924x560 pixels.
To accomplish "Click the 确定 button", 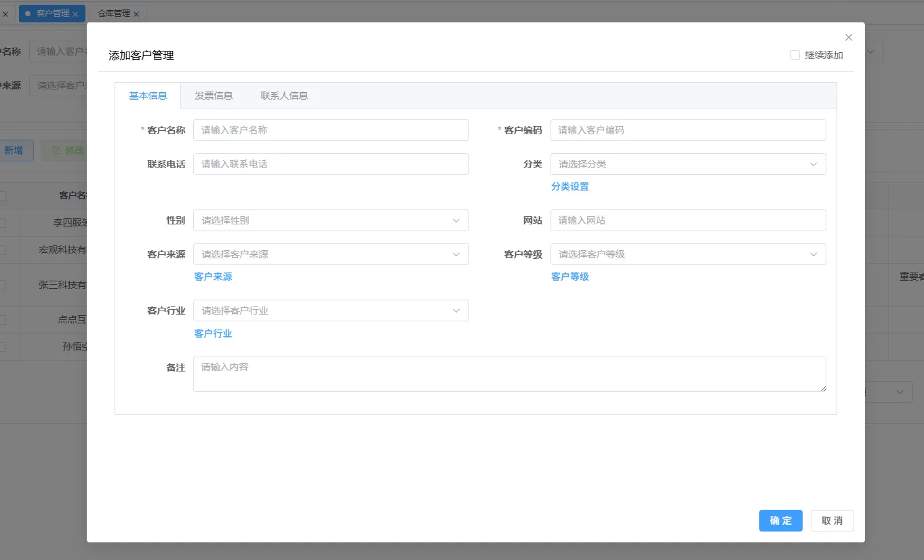I will pos(780,521).
